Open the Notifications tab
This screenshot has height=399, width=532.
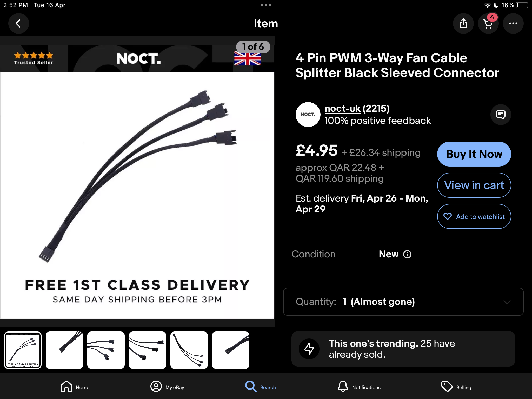[359, 387]
